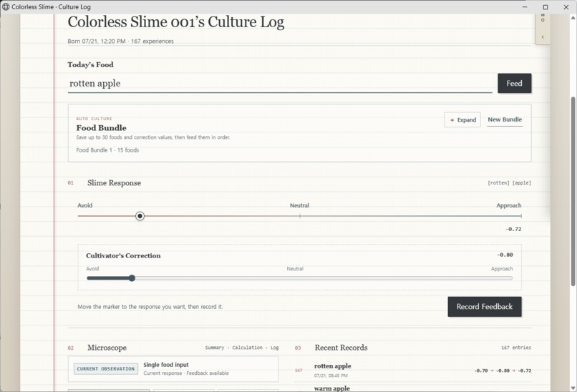The height and width of the screenshot is (392, 577).
Task: Select 'Single food input' observation text
Action: 166,365
